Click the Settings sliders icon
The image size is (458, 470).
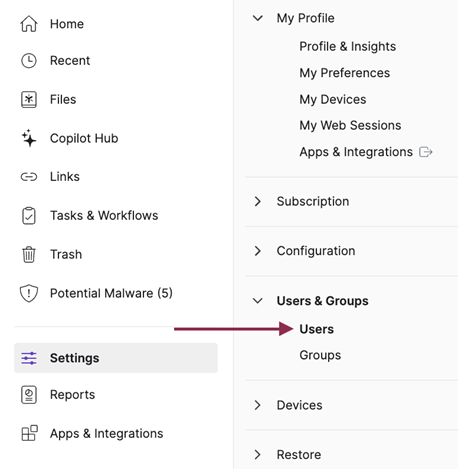coord(29,358)
